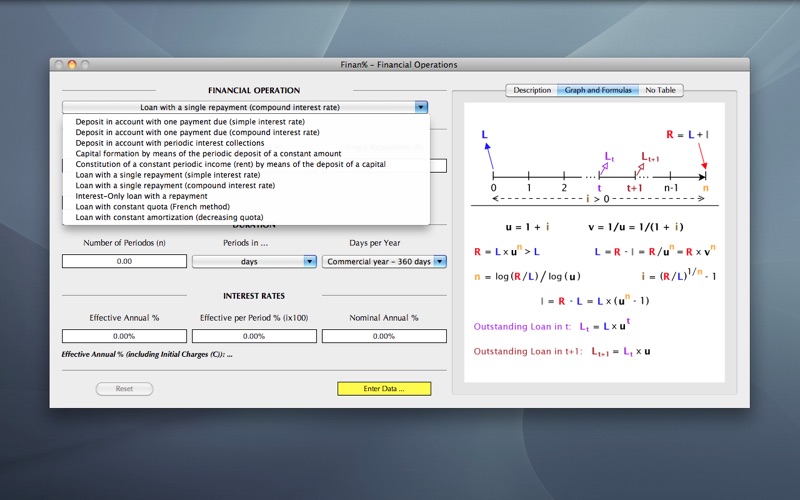Click the FINANCIAL OPERATION heading

point(254,90)
